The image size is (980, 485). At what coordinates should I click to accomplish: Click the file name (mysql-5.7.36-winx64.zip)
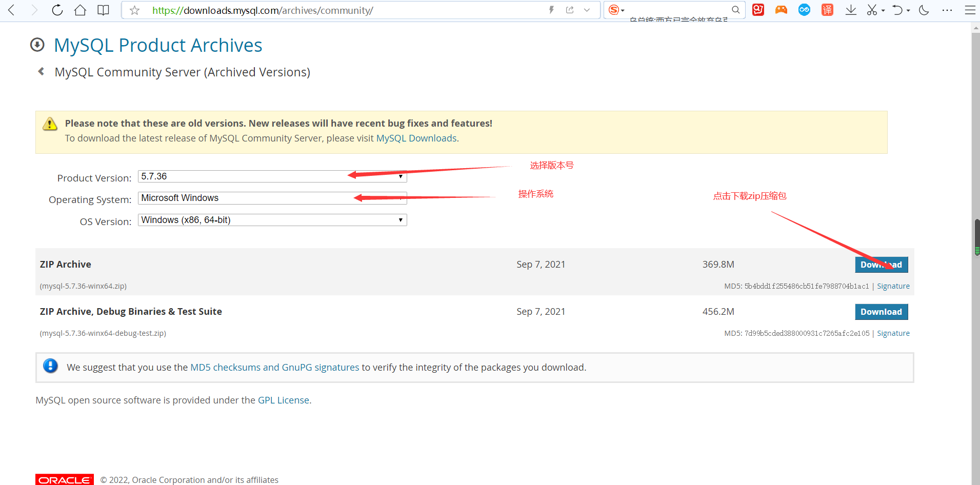point(83,286)
